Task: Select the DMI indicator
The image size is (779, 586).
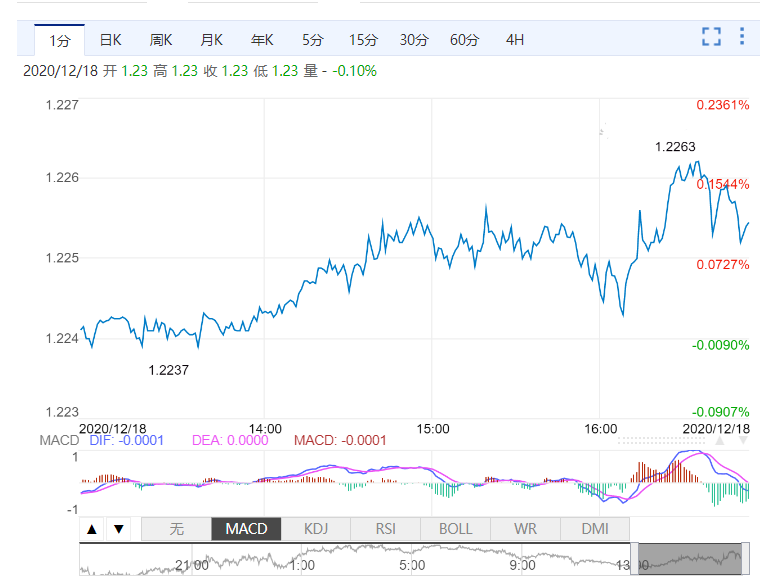Action: [594, 529]
